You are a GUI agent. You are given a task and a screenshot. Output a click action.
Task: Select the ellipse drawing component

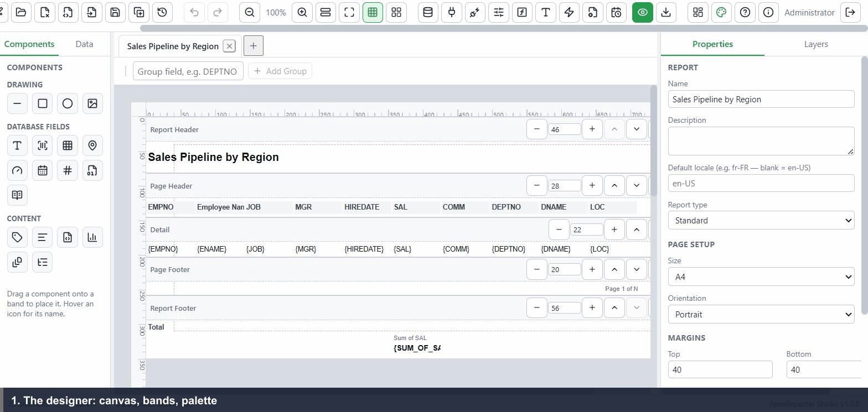pyautogui.click(x=68, y=103)
